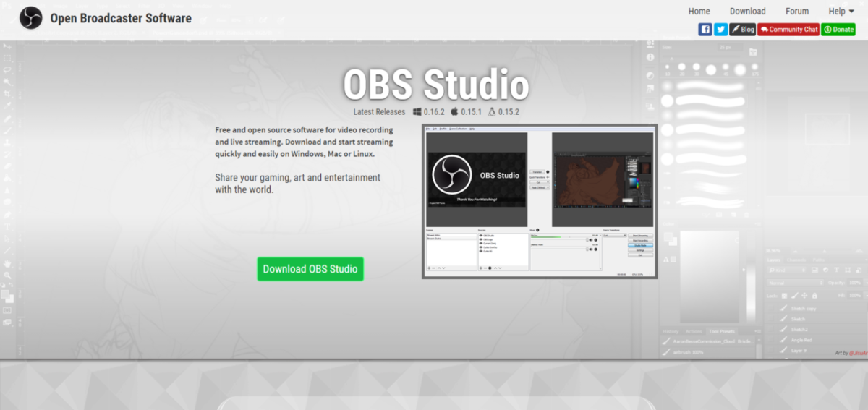
Task: Click the Latest Releases label
Action: (x=380, y=112)
